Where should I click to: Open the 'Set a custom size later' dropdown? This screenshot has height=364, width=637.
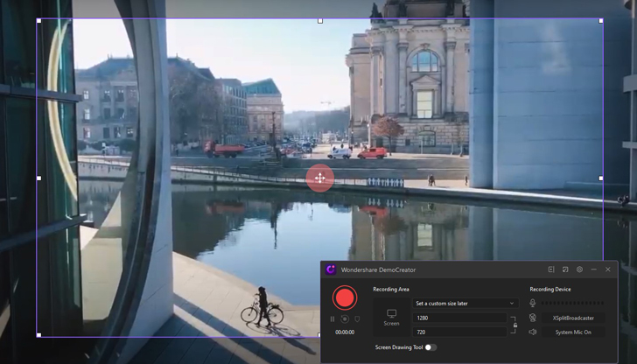pyautogui.click(x=465, y=304)
